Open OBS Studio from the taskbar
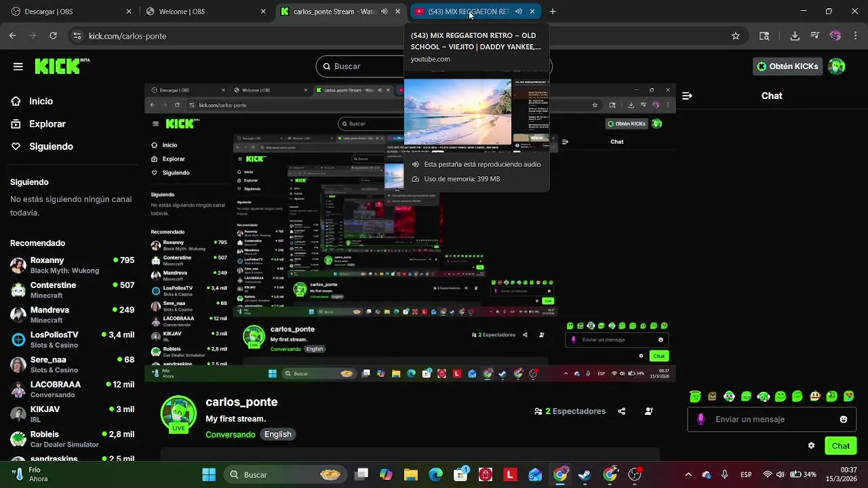The image size is (868, 488). (x=635, y=474)
